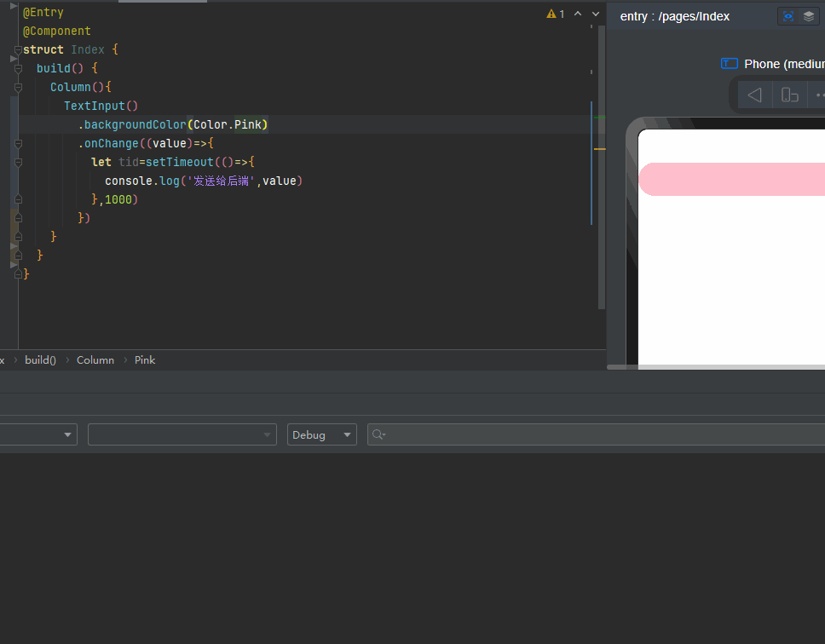Jump to green stripe marker on scrollbar

tap(600, 118)
